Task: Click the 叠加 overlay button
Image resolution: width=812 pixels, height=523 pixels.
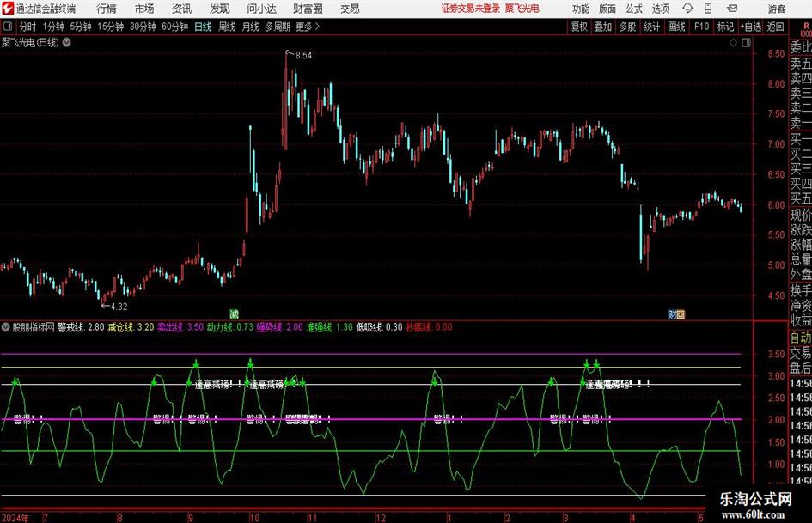Action: click(x=603, y=27)
